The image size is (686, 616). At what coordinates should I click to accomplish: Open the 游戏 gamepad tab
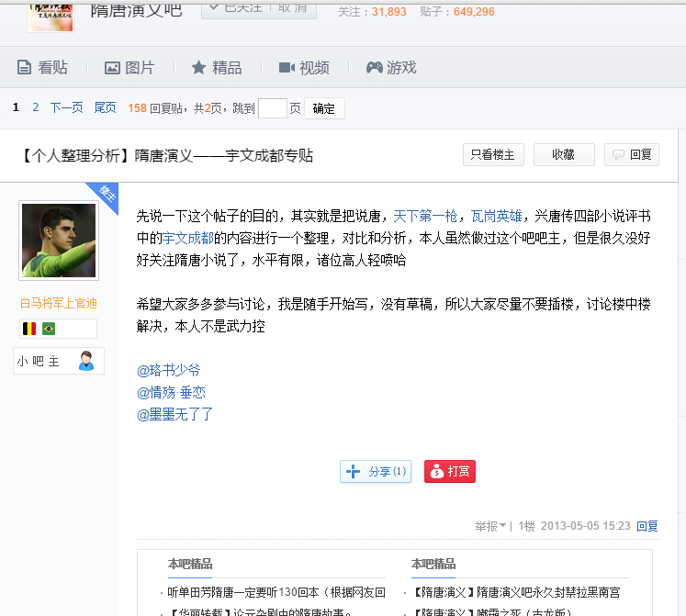click(x=391, y=67)
